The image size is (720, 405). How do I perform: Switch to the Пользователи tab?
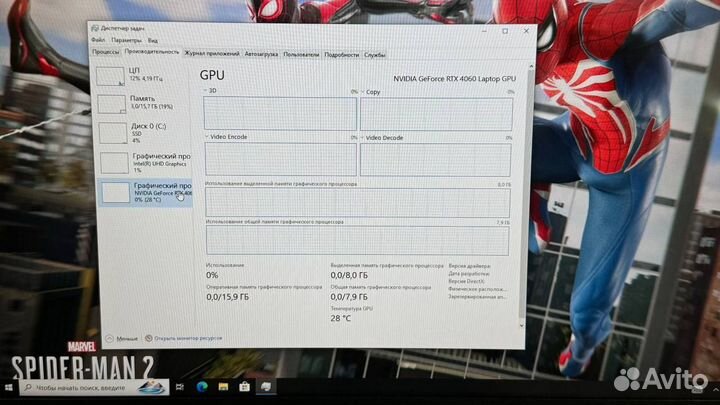[x=301, y=54]
